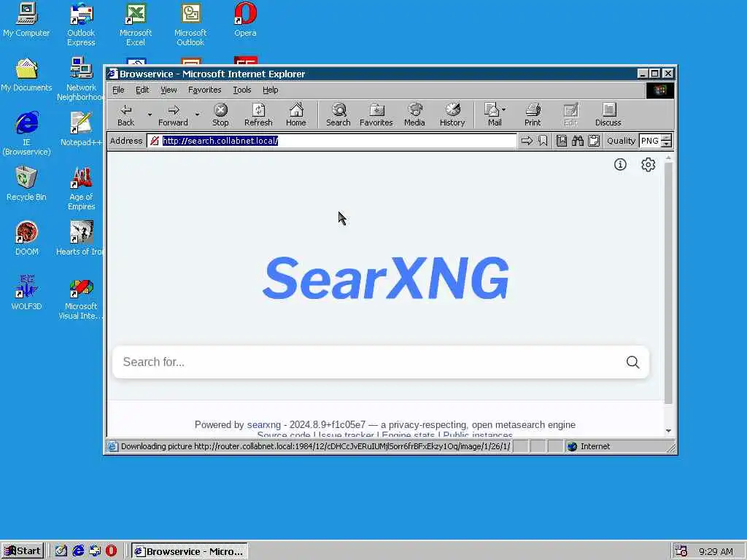Screen dimensions: 747x560
Task: Click the Back toolbar button
Action: (125, 115)
